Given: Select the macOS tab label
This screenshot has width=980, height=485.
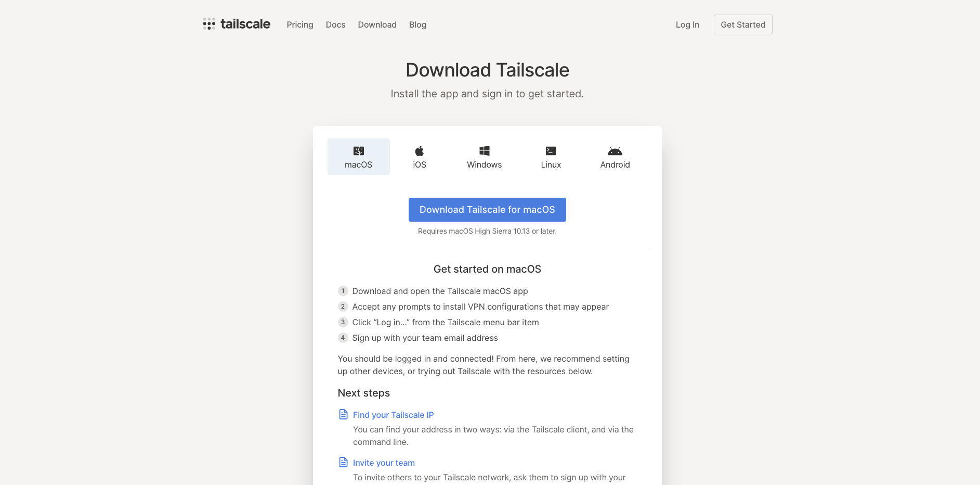Looking at the screenshot, I should (x=358, y=165).
